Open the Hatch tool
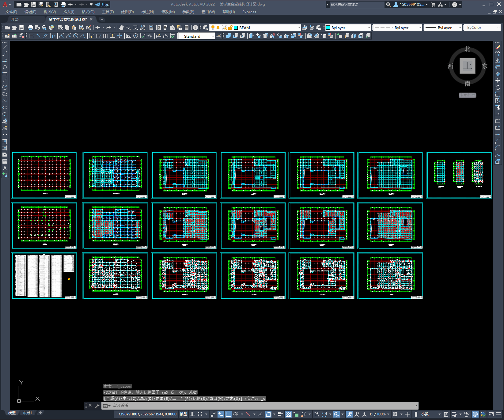The image size is (504, 420). coord(5,141)
